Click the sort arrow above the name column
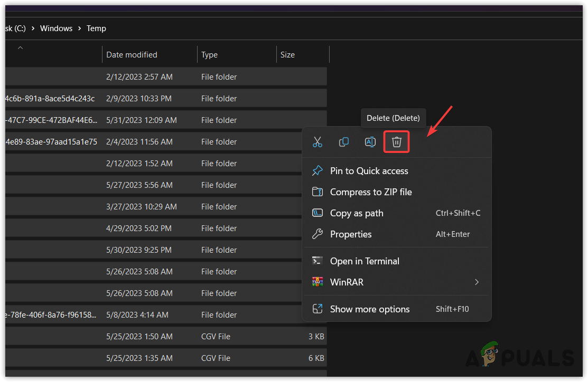Viewport: 588px width, 382px height. 20,48
